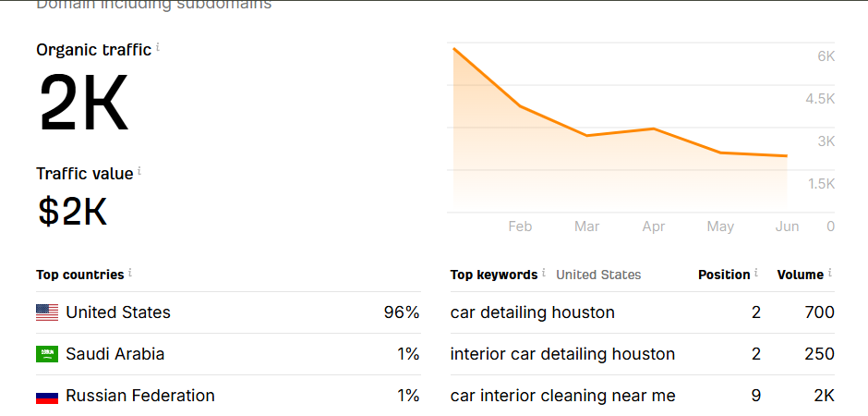Click the Russian Federation flag icon
This screenshot has height=416, width=868.
tap(47, 397)
